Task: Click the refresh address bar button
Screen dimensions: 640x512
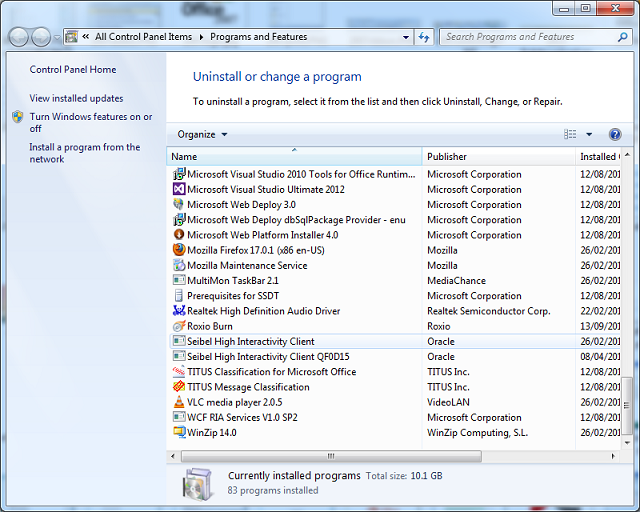Action: [x=424, y=37]
